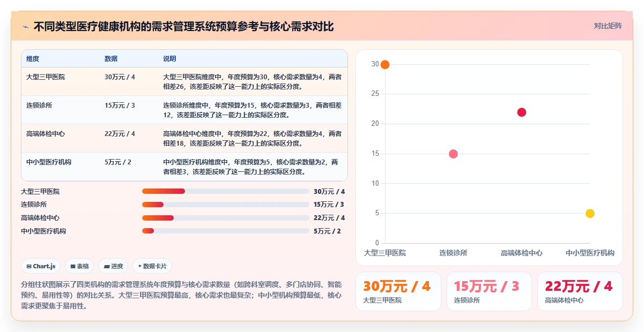
Task: Click the summary paragraph below the chips
Action: (181, 295)
